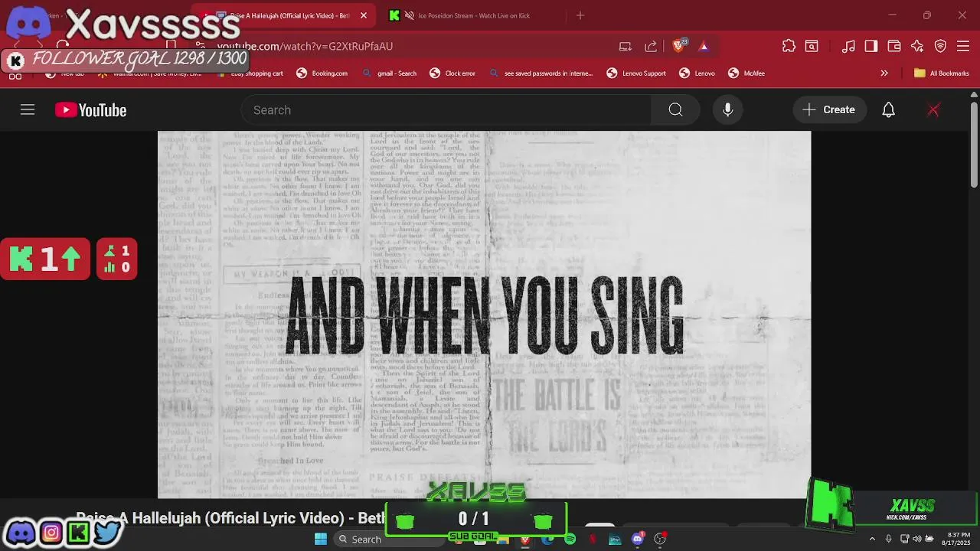Open Discord from the taskbar
This screenshot has height=551, width=980.
(637, 540)
